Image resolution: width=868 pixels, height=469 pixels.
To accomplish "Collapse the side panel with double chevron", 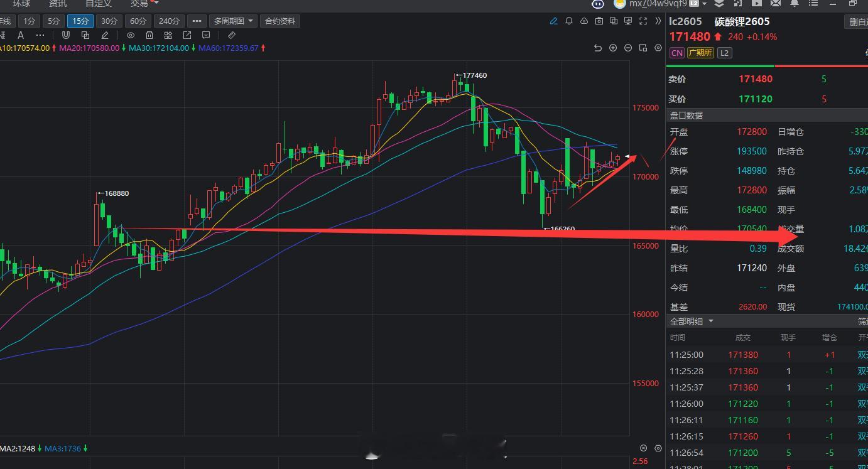I will pos(658,21).
